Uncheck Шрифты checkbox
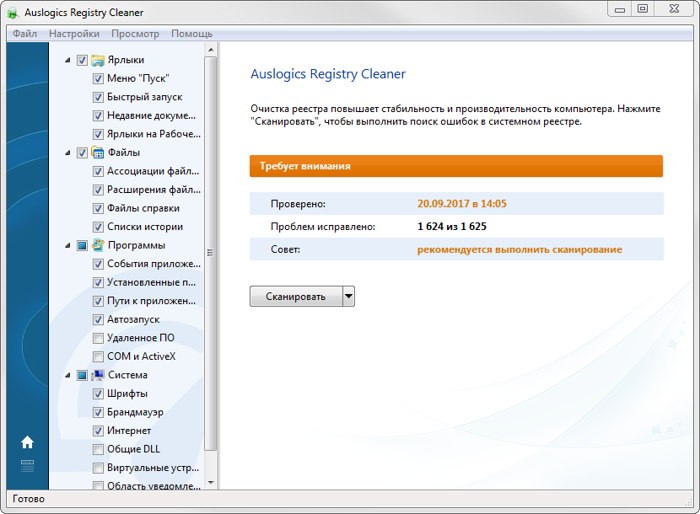The height and width of the screenshot is (514, 700). 98,394
